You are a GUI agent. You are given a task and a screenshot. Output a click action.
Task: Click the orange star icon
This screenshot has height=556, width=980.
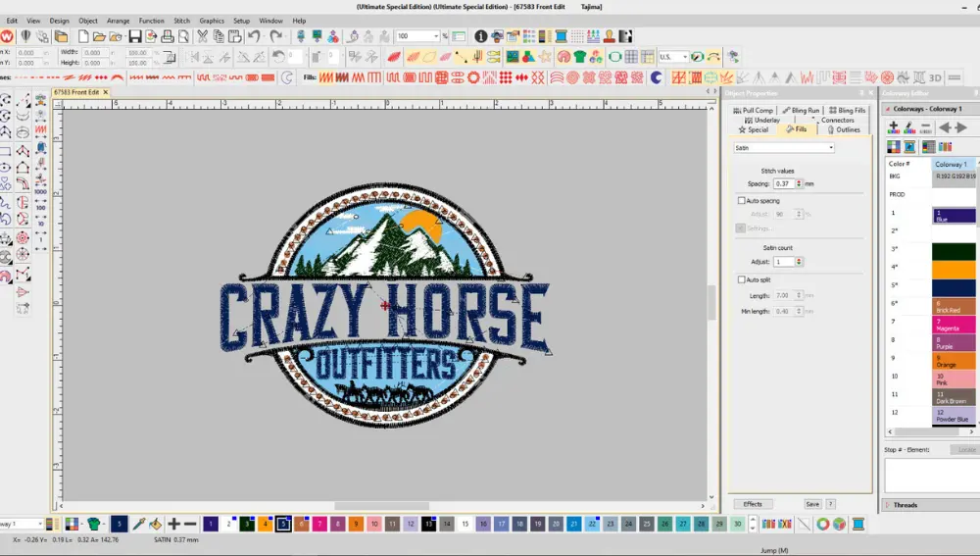tap(546, 57)
